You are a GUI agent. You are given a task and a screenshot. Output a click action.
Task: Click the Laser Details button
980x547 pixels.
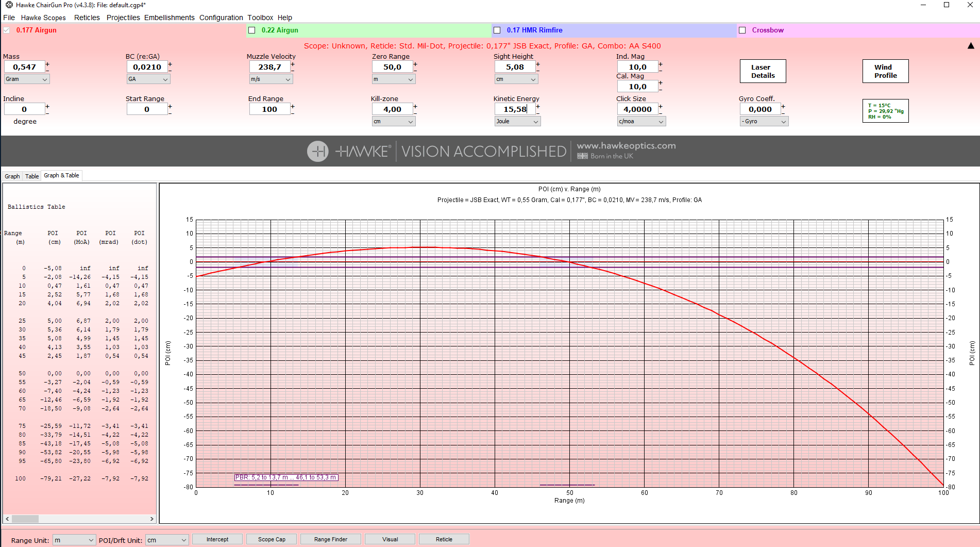click(763, 71)
